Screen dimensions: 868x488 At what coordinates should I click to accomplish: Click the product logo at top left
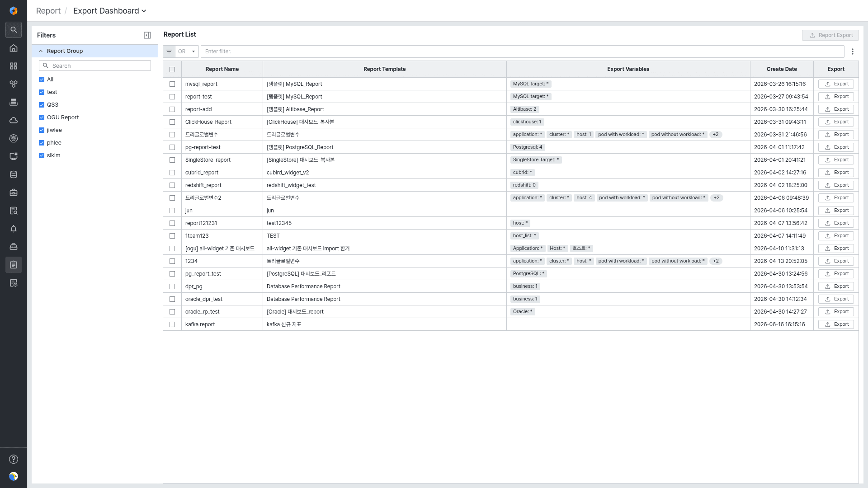(x=14, y=11)
